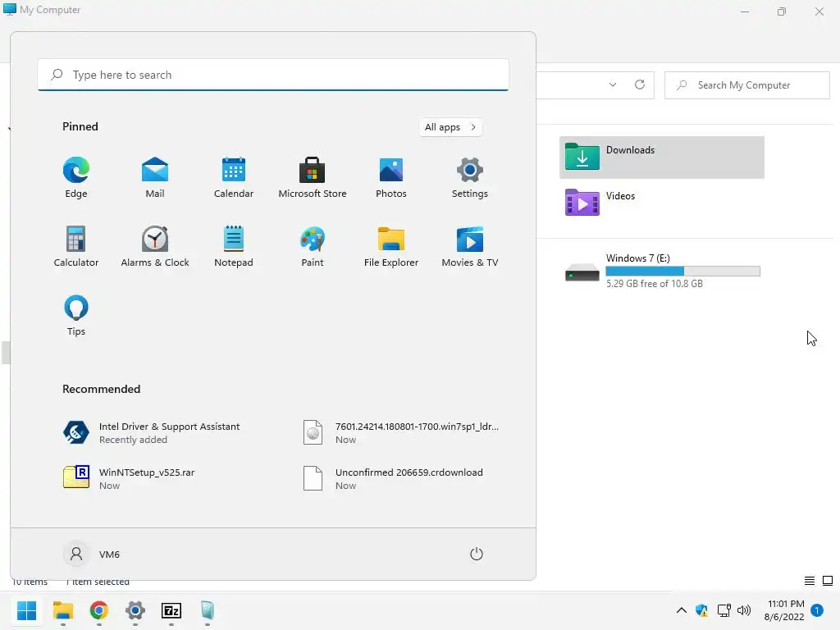Screen dimensions: 840x630
Task: Expand address bar history dropdown
Action: [x=613, y=84]
